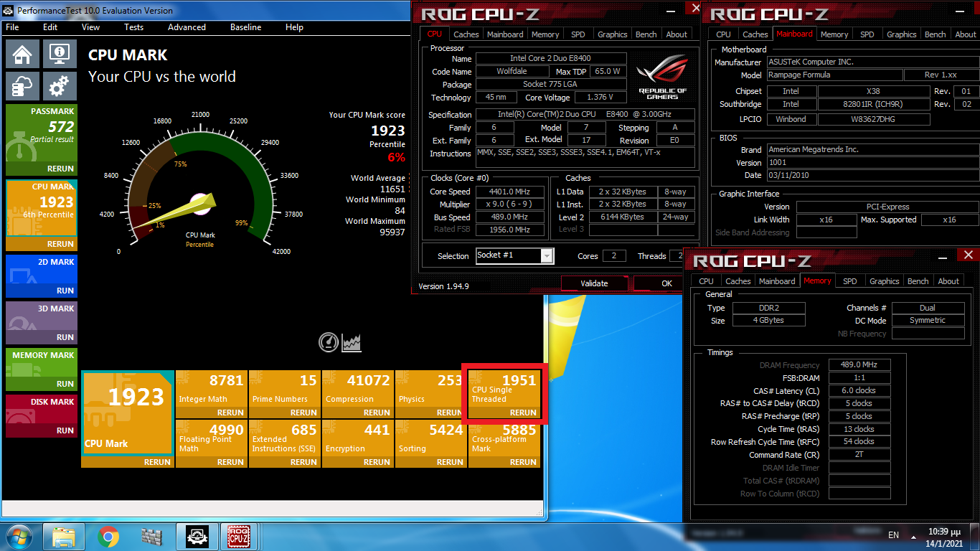Show the gauge view icon below the dial
Screen dimensions: 980x551
(x=329, y=342)
